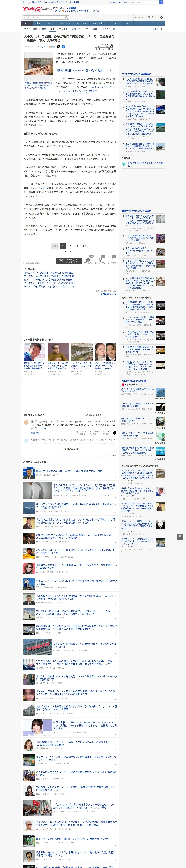
Task: Open related article ヨーカドー 33店舗閉店
Action: [x=49, y=273]
